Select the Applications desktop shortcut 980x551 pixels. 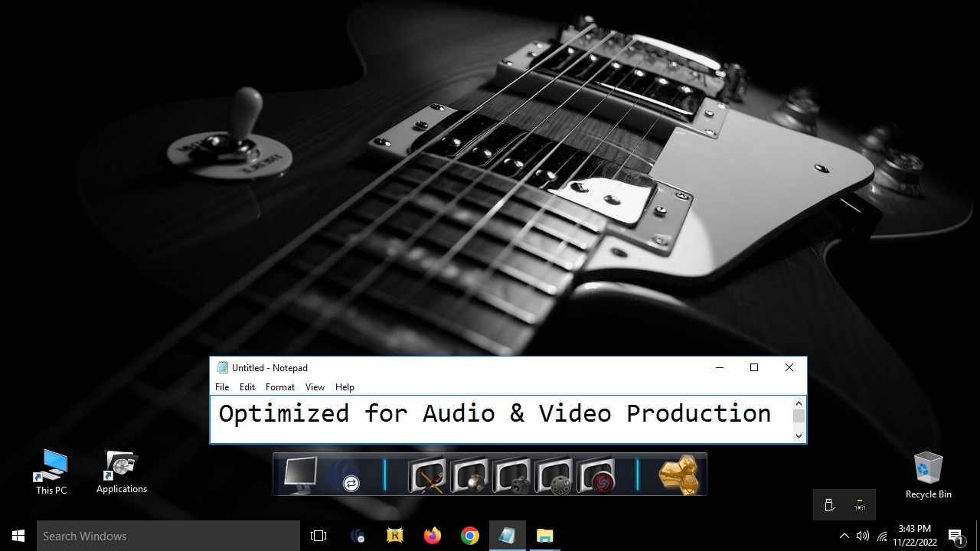121,472
